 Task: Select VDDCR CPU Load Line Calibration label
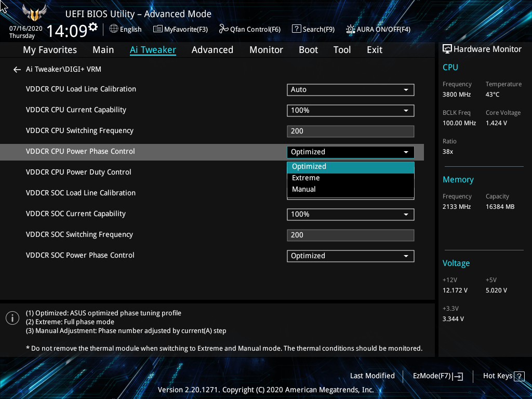pyautogui.click(x=81, y=89)
